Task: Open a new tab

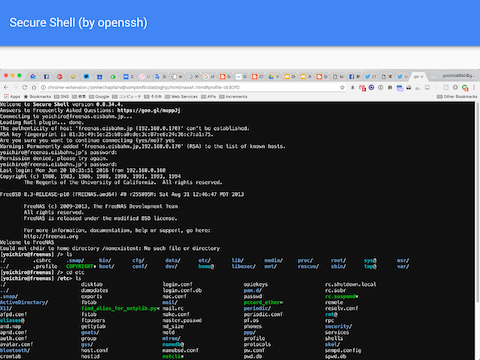Action: (433, 77)
